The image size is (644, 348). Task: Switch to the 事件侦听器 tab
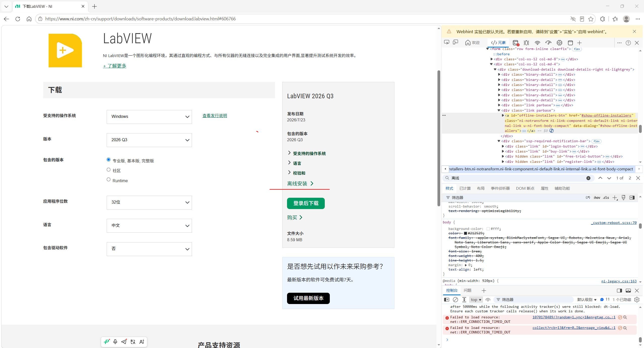pyautogui.click(x=500, y=188)
